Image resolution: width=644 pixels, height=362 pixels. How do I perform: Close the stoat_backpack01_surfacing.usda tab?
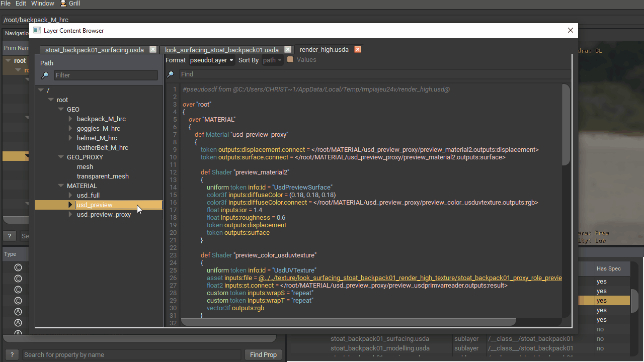click(x=153, y=50)
